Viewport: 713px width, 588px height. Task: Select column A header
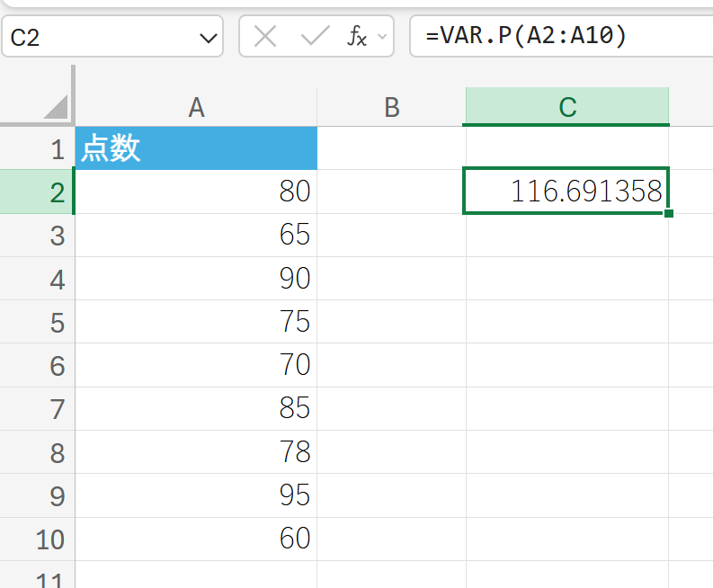coord(196,108)
